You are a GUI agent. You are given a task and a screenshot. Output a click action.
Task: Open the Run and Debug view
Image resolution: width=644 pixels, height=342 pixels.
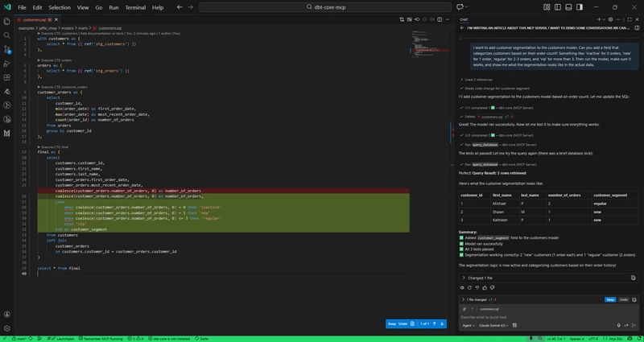[6, 64]
